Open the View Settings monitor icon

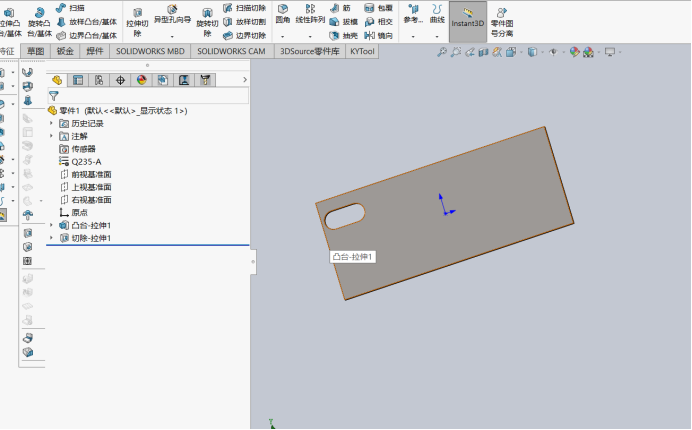610,52
